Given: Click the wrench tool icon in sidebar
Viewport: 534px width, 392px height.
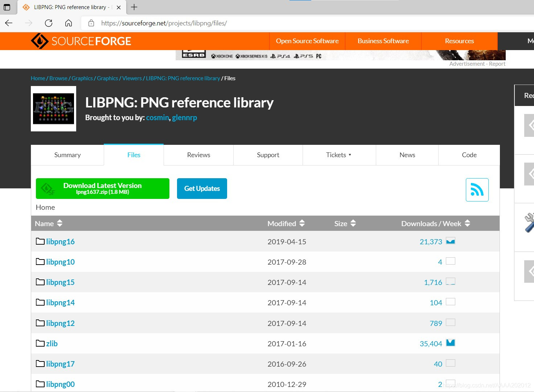Looking at the screenshot, I should click(529, 222).
